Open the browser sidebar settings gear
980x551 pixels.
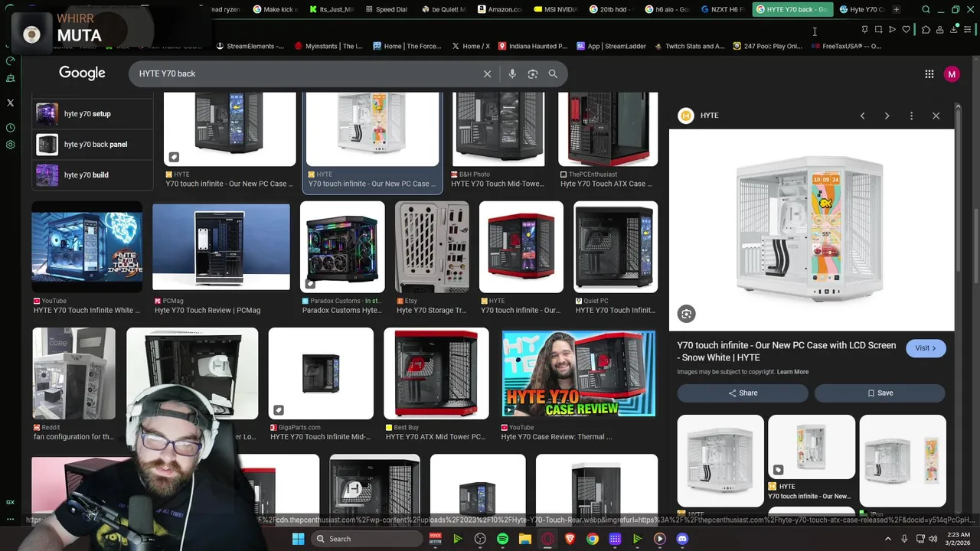[10, 145]
